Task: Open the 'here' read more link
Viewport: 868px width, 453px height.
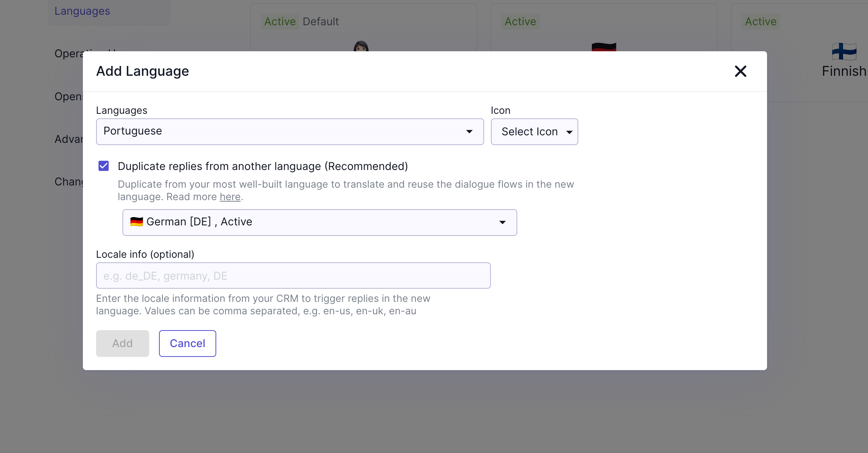Action: tap(230, 197)
